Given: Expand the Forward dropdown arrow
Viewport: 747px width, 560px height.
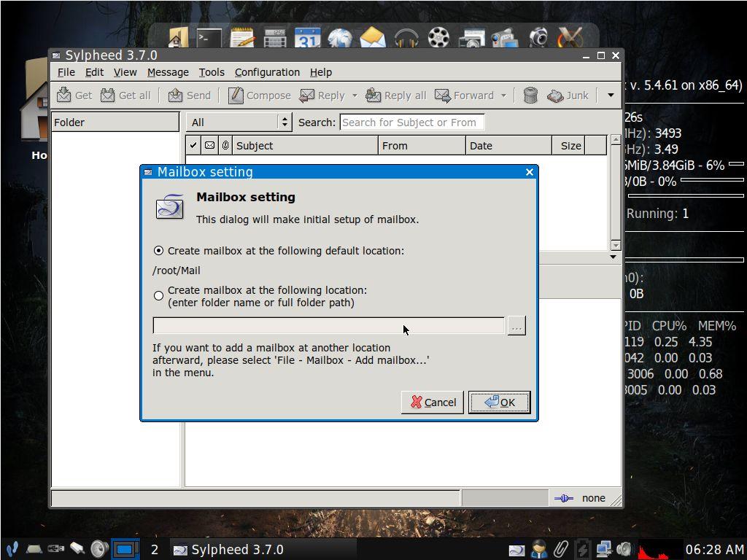Looking at the screenshot, I should point(503,96).
